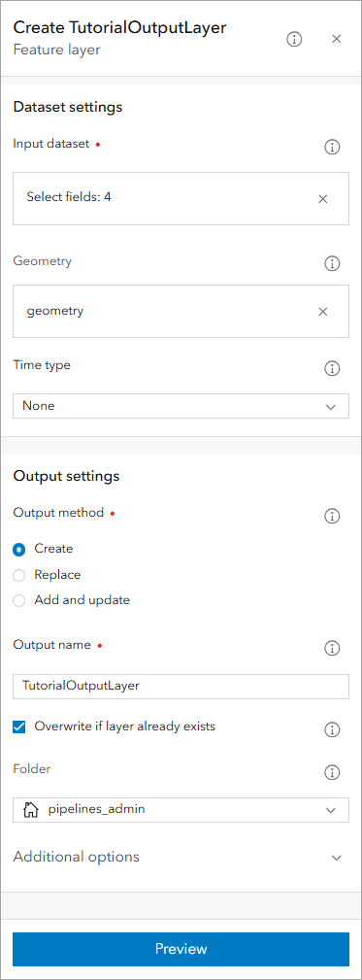The image size is (362, 980).
Task: Clear the Select fields: 4 input dataset
Action: tap(322, 199)
